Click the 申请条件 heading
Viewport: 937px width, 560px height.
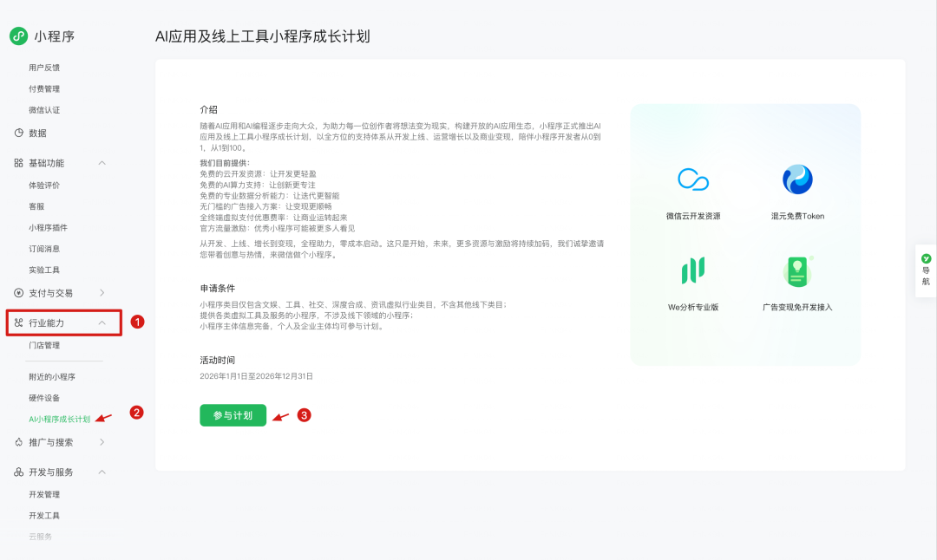[218, 289]
